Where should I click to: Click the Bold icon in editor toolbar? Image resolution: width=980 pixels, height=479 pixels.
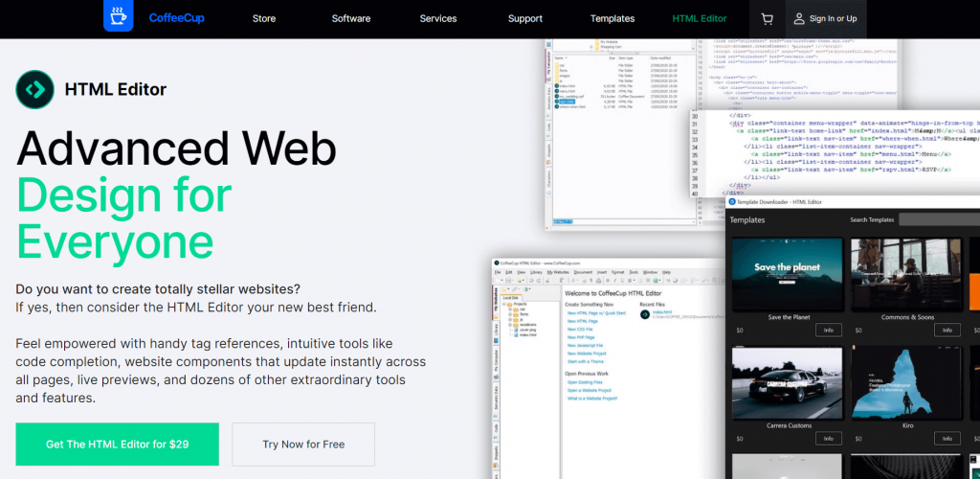click(608, 280)
